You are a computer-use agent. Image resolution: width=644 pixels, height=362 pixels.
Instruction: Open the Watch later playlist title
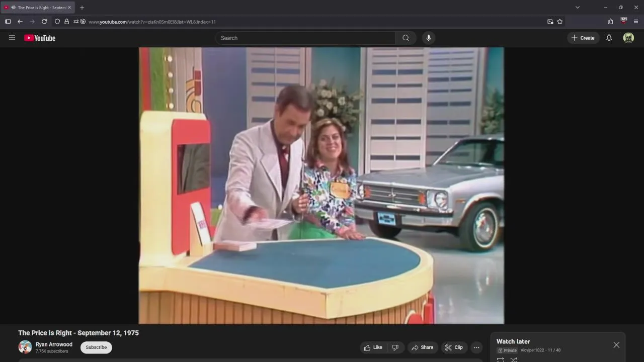[513, 341]
